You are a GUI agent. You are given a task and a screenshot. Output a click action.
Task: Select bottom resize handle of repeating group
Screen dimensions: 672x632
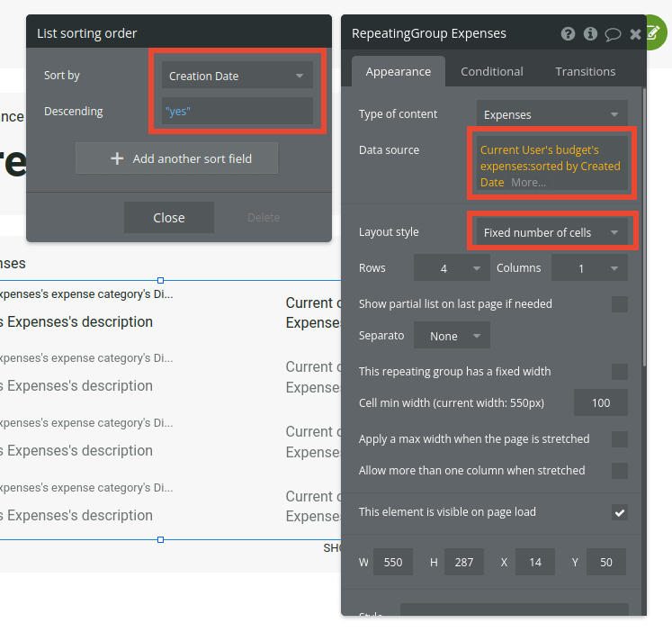pos(161,540)
